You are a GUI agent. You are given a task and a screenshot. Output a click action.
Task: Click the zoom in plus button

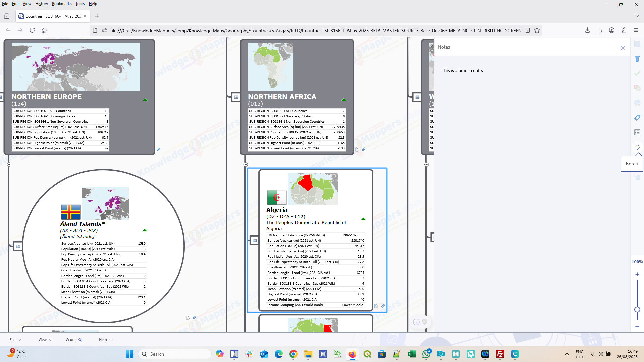[x=637, y=274]
